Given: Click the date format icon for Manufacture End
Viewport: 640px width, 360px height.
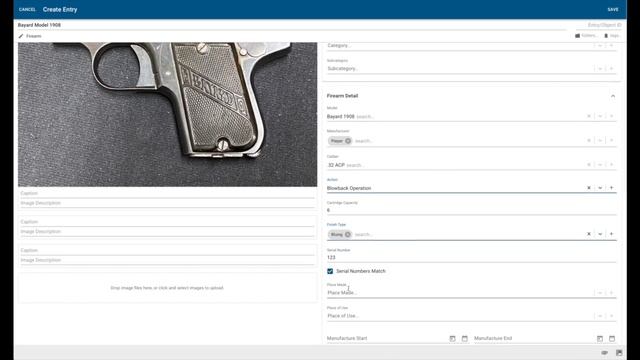Looking at the screenshot, I should 600,338.
